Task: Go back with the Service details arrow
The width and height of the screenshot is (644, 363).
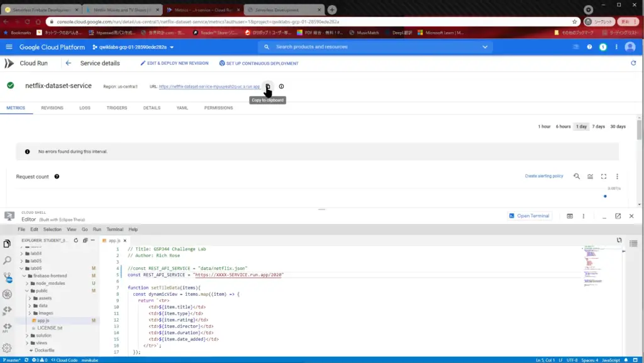Action: point(68,64)
